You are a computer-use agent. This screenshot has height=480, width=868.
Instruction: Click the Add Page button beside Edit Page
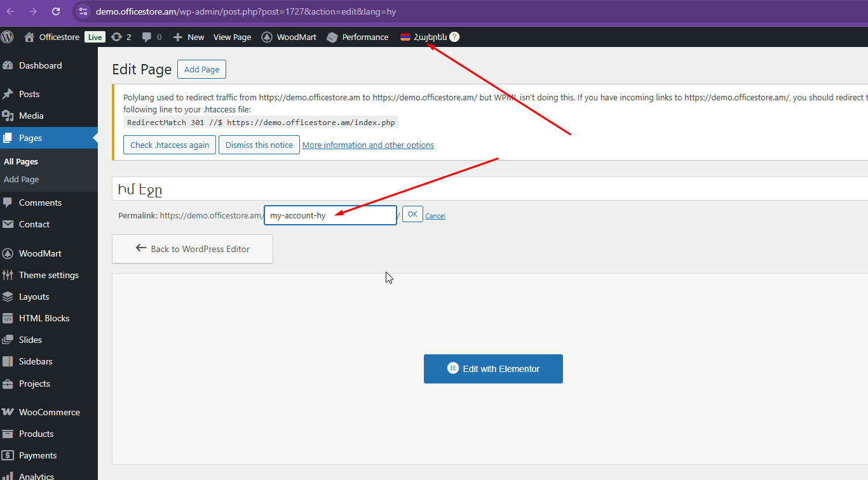(201, 69)
